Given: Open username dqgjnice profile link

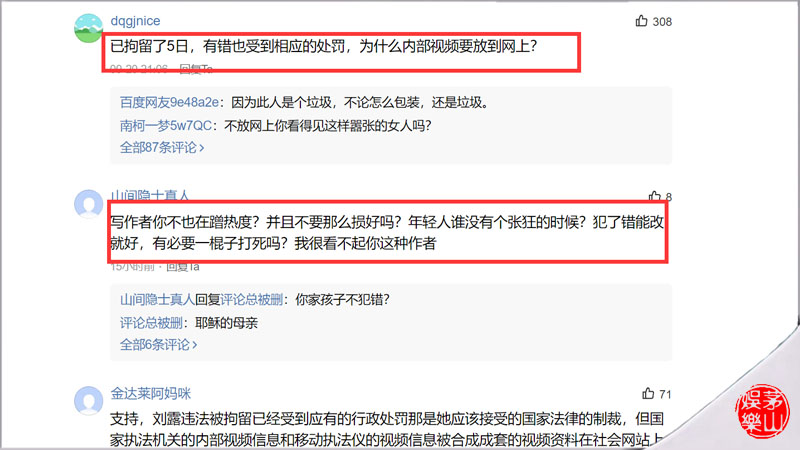Looking at the screenshot, I should (x=135, y=21).
